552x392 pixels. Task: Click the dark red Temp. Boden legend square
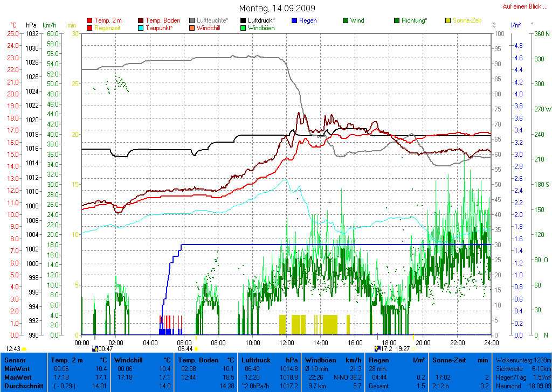pyautogui.click(x=141, y=21)
